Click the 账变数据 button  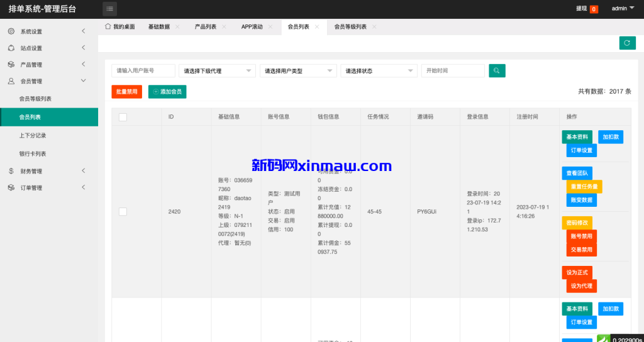582,200
